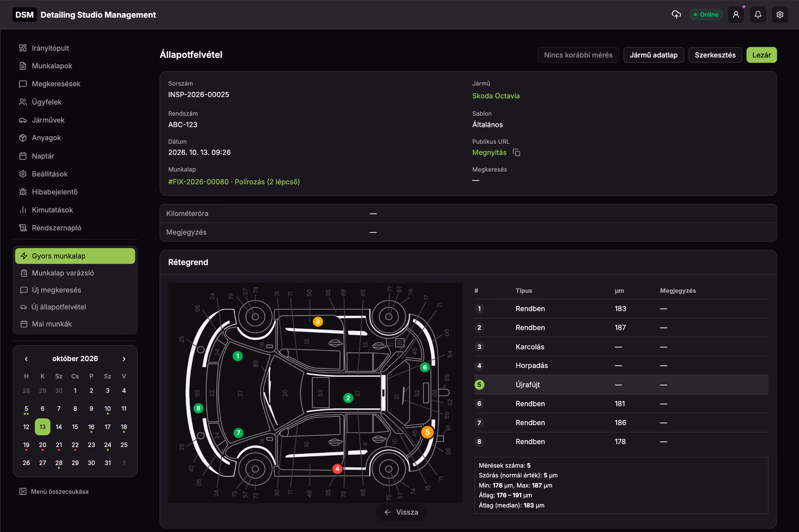Open settings gear in top bar
The height and width of the screenshot is (532, 799).
click(x=780, y=15)
